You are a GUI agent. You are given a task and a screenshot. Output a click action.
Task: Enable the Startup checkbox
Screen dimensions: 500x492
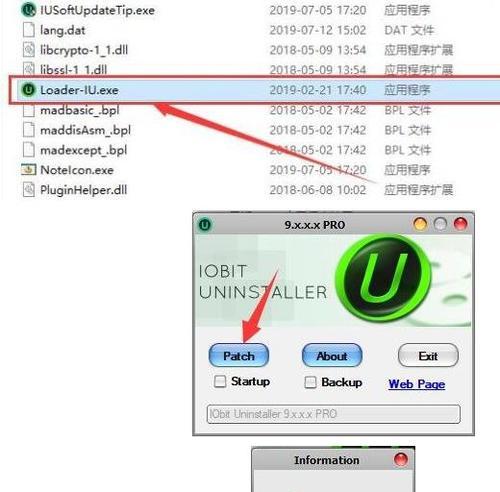pos(220,381)
